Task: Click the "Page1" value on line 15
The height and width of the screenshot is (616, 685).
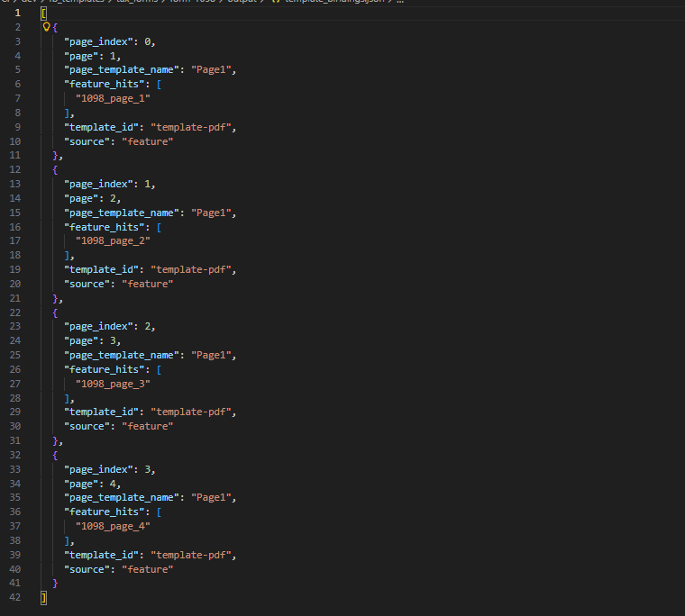Action: click(x=211, y=213)
